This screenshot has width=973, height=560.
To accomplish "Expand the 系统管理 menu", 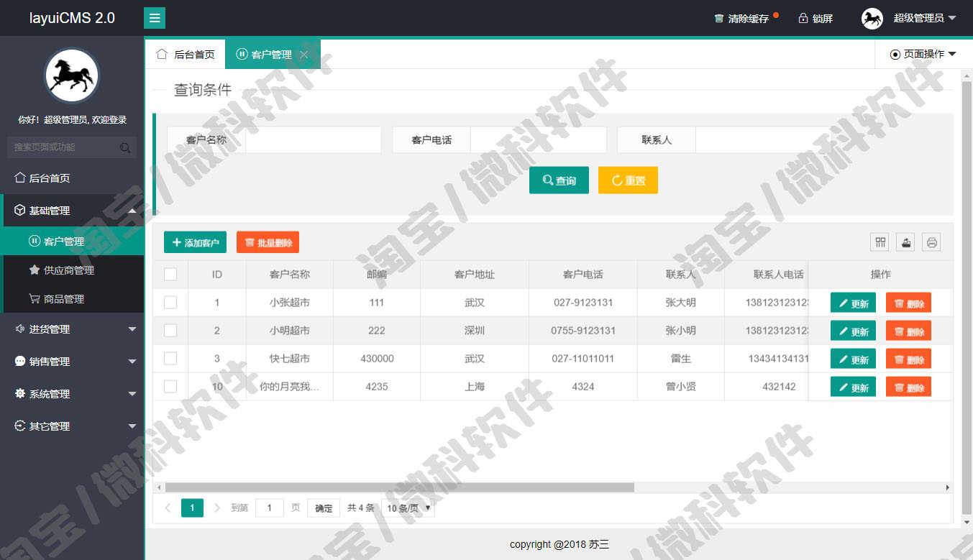I will (72, 394).
